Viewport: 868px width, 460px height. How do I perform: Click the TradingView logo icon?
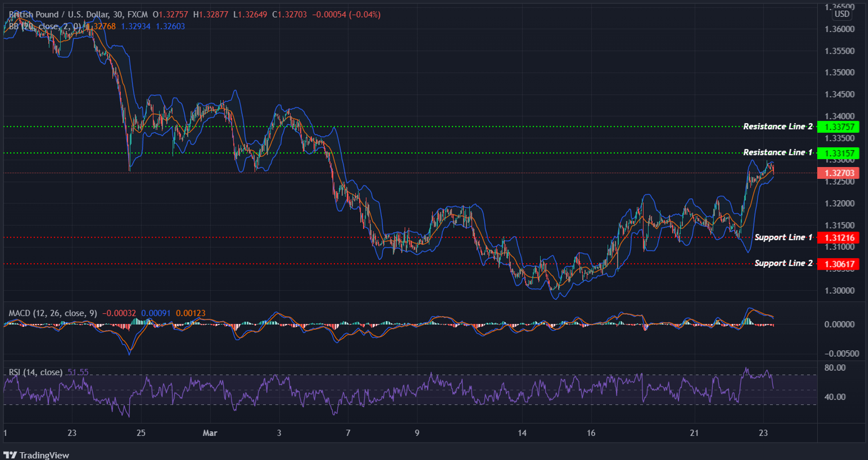tap(11, 455)
